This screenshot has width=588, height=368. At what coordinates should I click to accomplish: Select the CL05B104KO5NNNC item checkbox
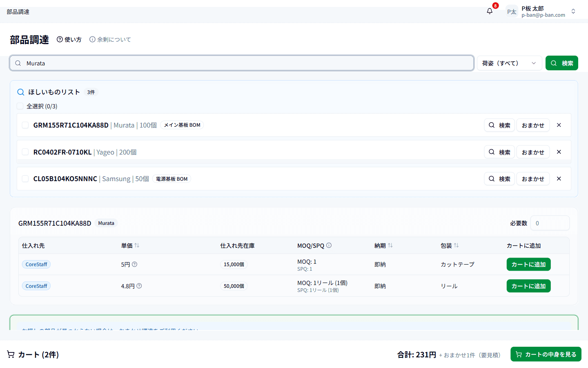click(x=25, y=179)
